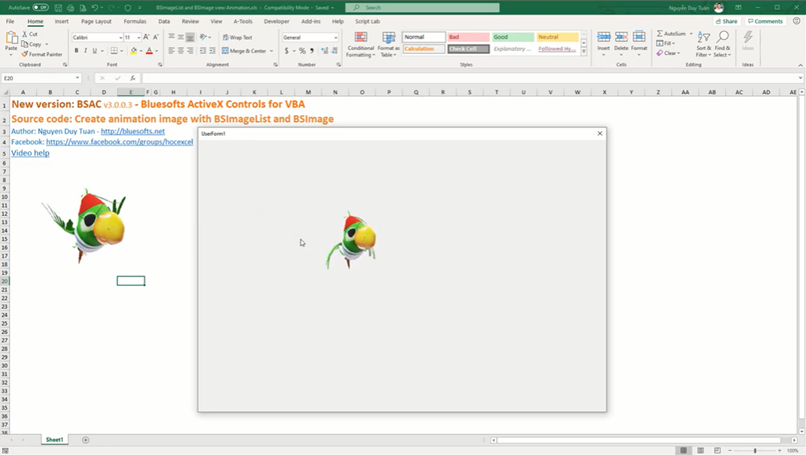Image resolution: width=806 pixels, height=455 pixels.
Task: Toggle Underline formatting
Action: coord(95,51)
